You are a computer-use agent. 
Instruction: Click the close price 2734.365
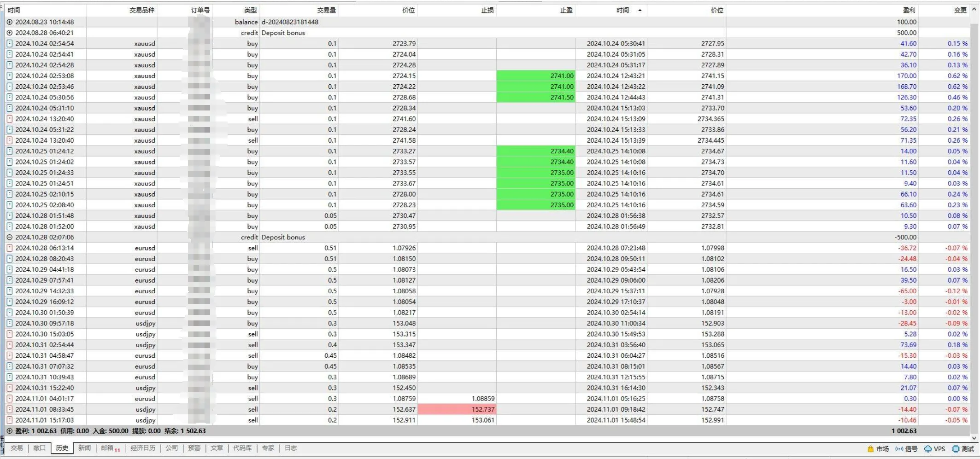[710, 119]
